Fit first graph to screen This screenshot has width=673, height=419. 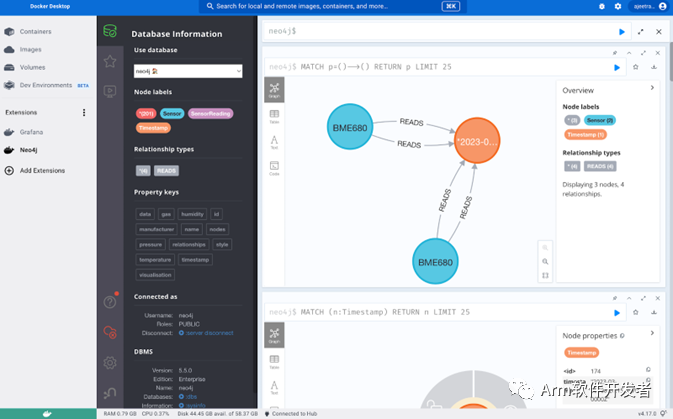[545, 276]
